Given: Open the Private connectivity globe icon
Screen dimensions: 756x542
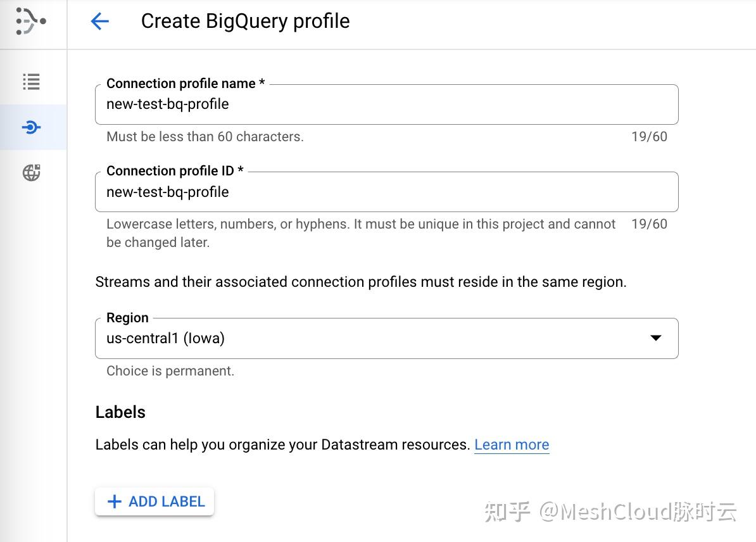Looking at the screenshot, I should tap(31, 172).
